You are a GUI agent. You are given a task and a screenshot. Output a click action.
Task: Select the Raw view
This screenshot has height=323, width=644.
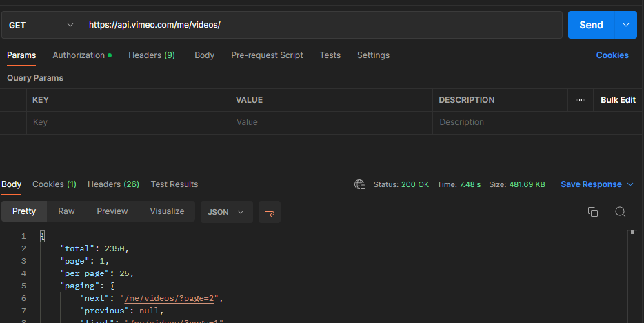point(66,211)
